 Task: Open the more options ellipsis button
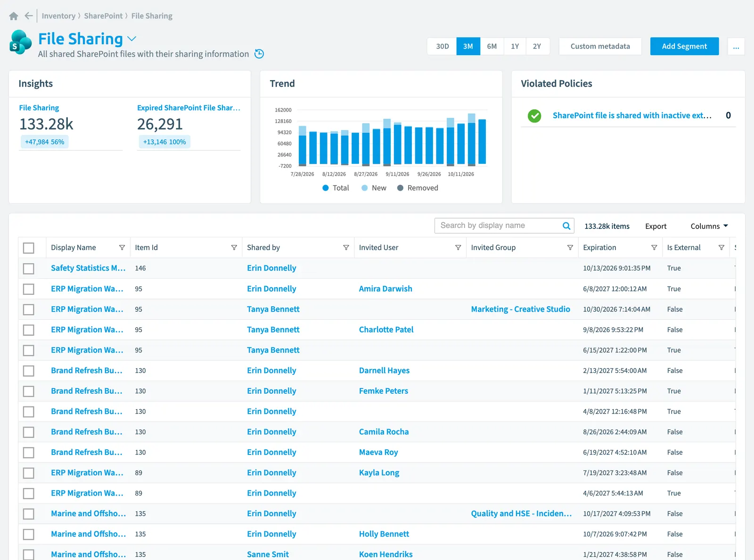pyautogui.click(x=736, y=47)
